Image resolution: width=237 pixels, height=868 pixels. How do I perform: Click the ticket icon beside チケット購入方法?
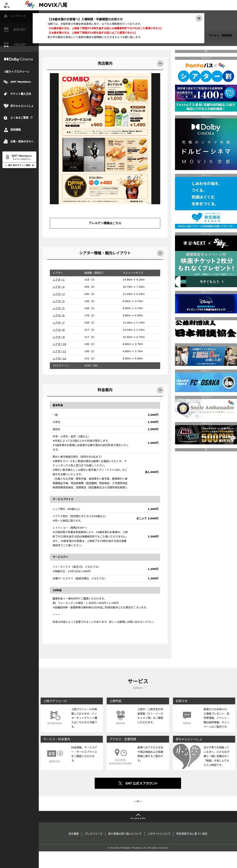pyautogui.click(x=5, y=94)
